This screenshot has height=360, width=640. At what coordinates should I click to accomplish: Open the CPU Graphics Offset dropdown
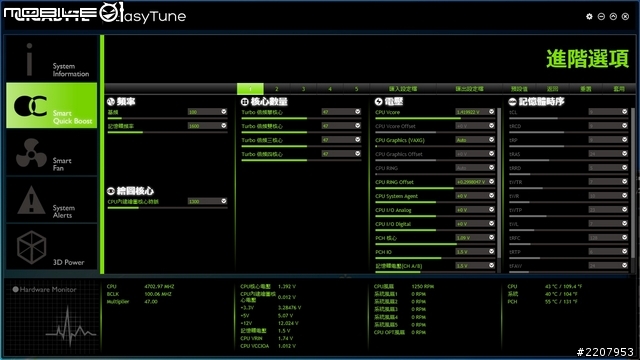tap(491, 153)
